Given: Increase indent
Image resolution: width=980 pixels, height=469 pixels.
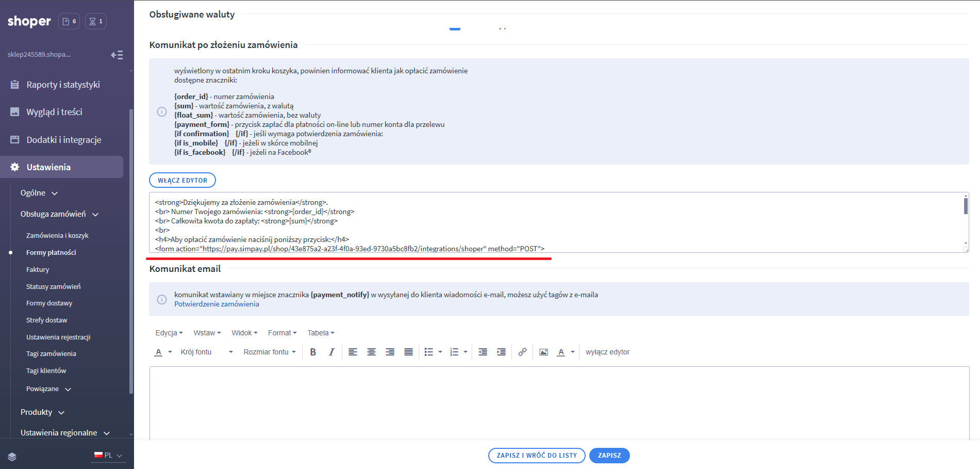Looking at the screenshot, I should (501, 352).
